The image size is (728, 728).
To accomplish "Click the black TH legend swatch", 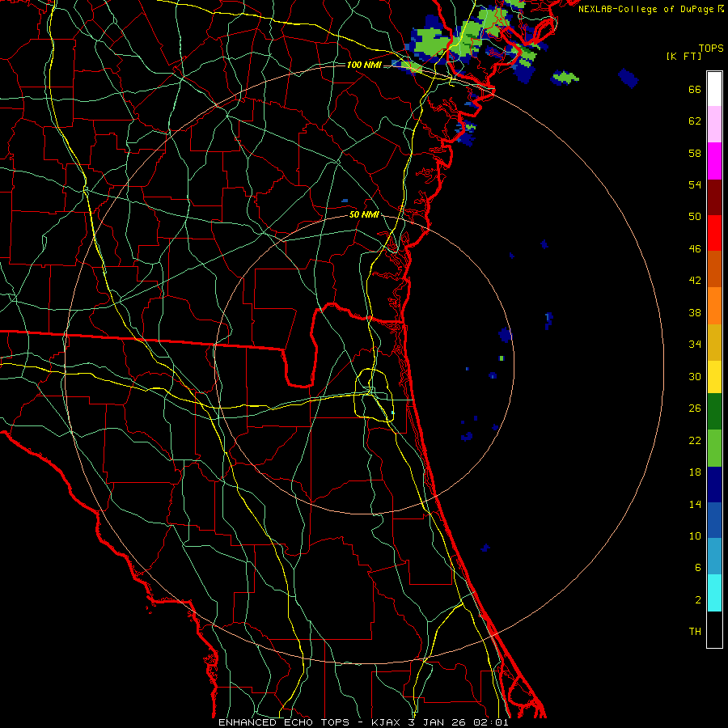I will pyautogui.click(x=714, y=629).
